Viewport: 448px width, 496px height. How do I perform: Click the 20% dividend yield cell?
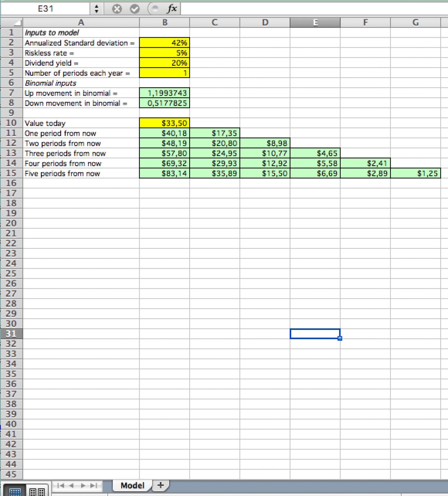(164, 63)
